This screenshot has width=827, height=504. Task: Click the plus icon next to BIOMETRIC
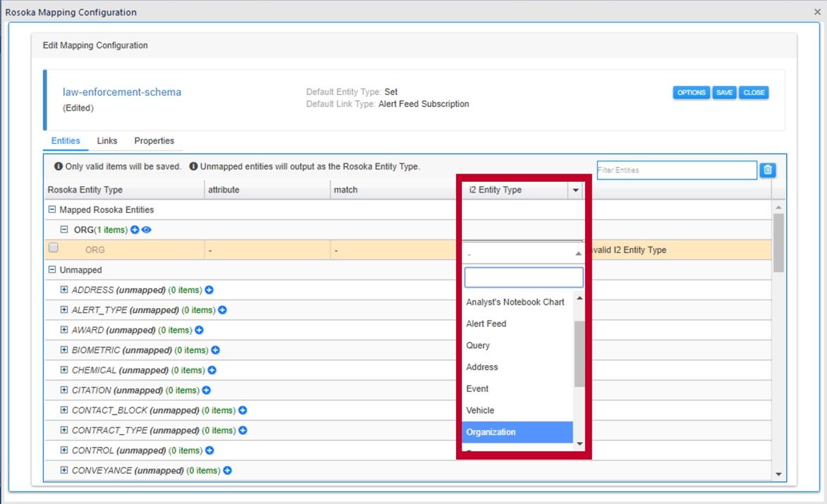point(216,350)
